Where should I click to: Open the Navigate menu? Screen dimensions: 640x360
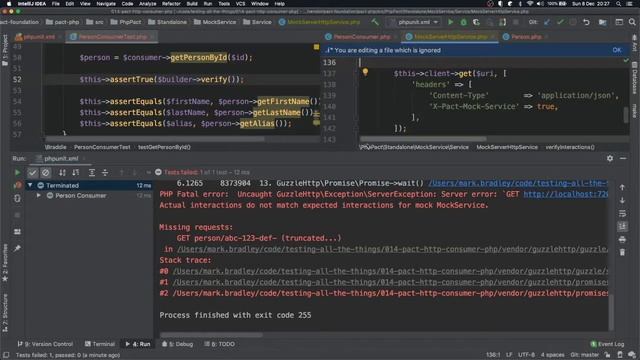(x=106, y=4)
